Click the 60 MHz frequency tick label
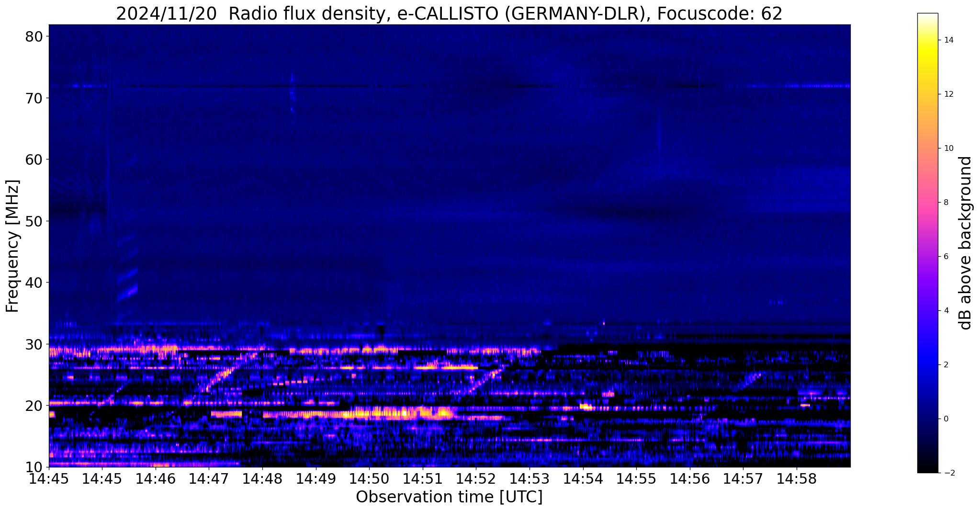The image size is (980, 511). click(34, 159)
